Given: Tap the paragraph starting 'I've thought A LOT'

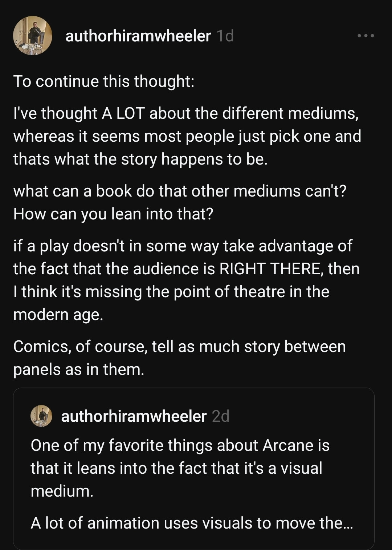Looking at the screenshot, I should (x=187, y=136).
